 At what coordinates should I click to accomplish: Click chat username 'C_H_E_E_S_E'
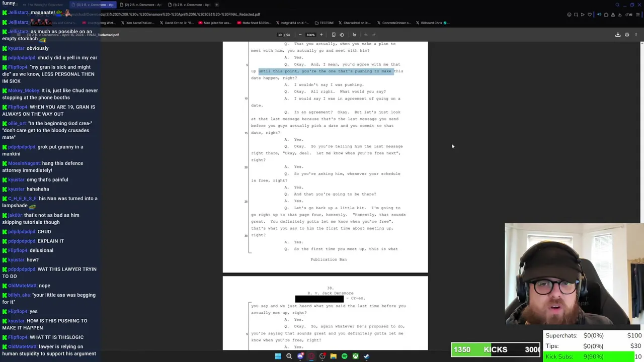22,199
